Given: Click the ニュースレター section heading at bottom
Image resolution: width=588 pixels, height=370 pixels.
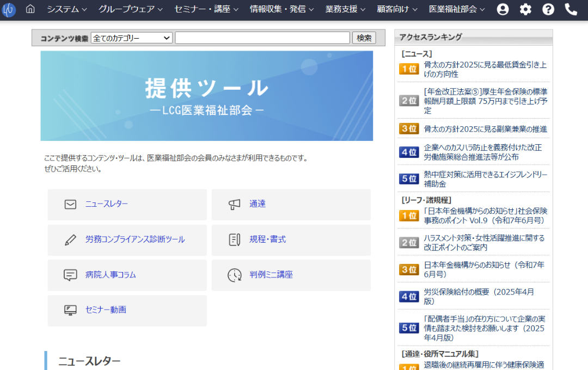Looking at the screenshot, I should pos(89,361).
